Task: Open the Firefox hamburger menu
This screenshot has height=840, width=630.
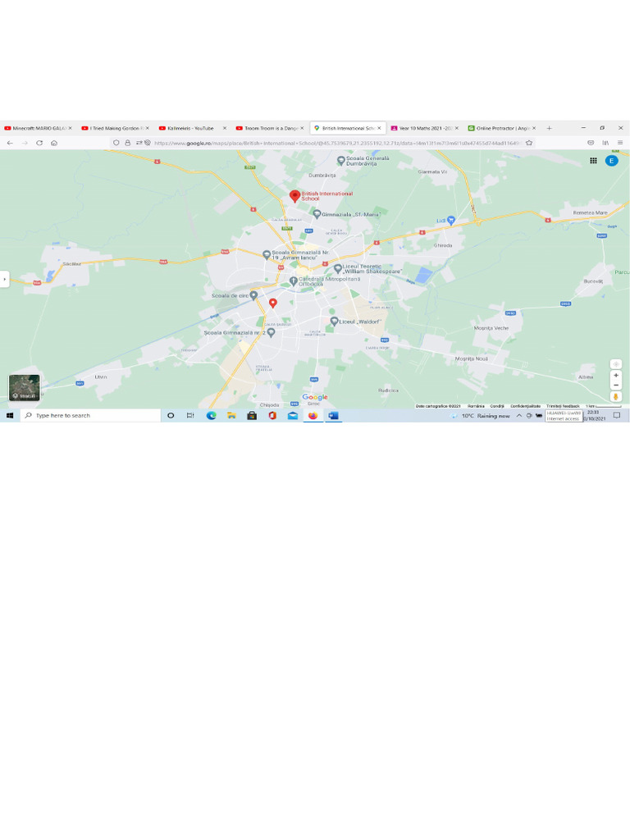Action: click(x=620, y=143)
